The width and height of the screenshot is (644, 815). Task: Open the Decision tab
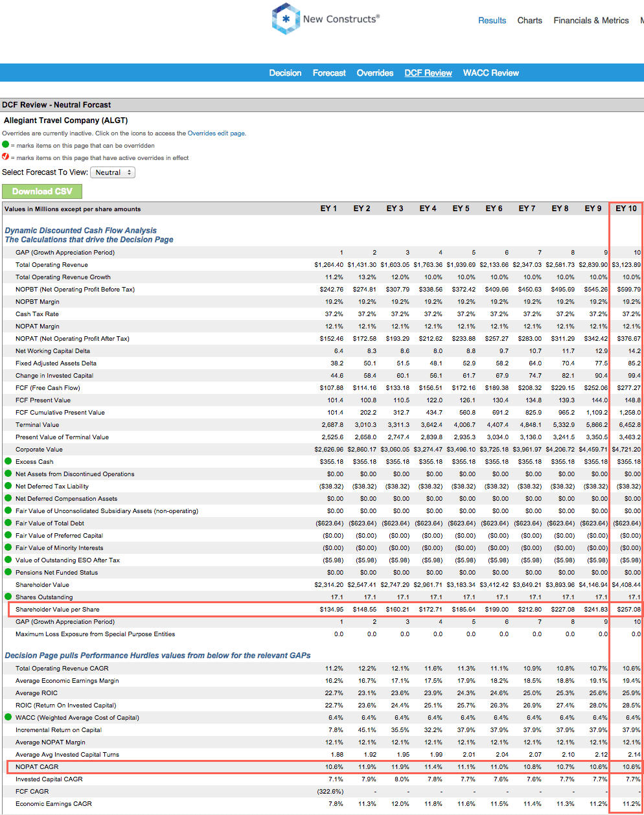285,73
